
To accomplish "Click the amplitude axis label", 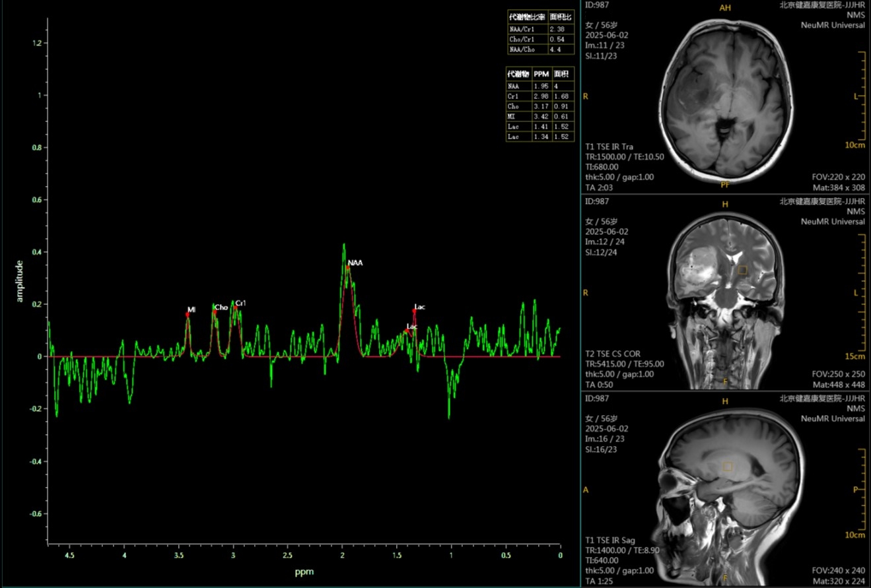I will (x=20, y=281).
